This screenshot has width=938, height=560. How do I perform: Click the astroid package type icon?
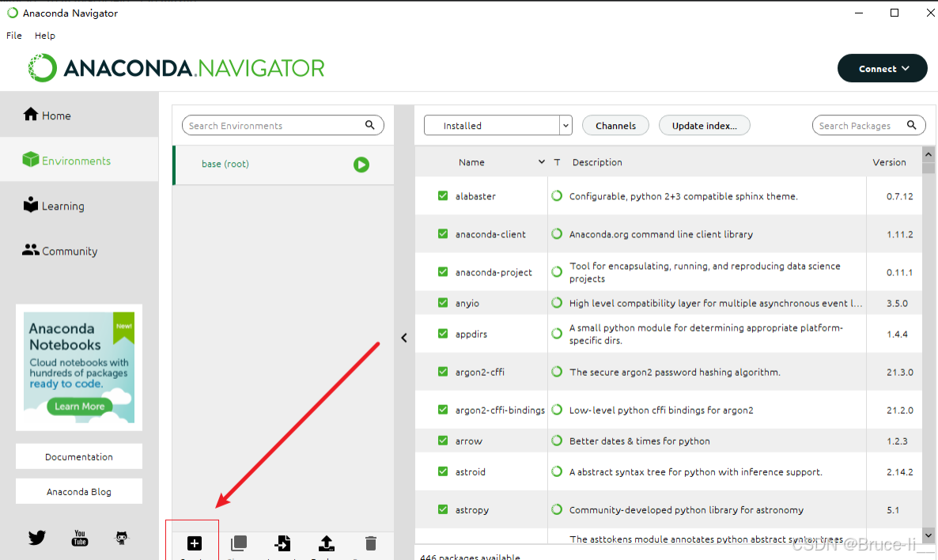[557, 471]
